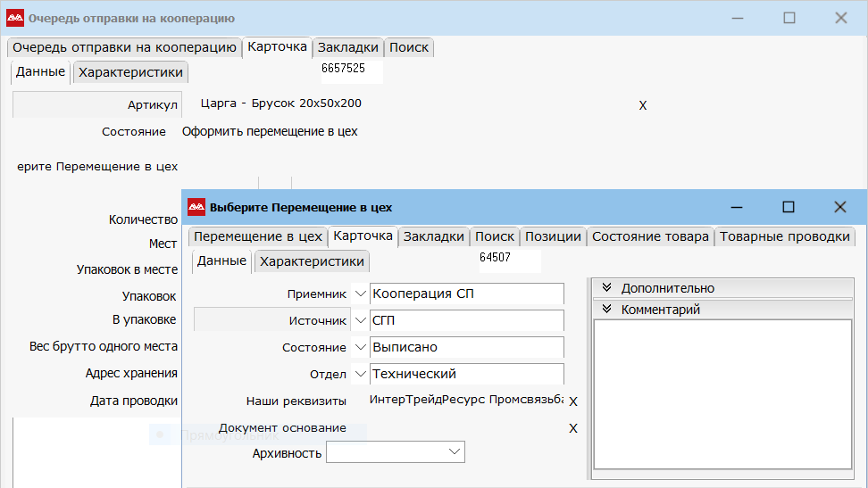Select the Состояние товара tab
Viewport: 868px width, 488px height.
tap(650, 236)
